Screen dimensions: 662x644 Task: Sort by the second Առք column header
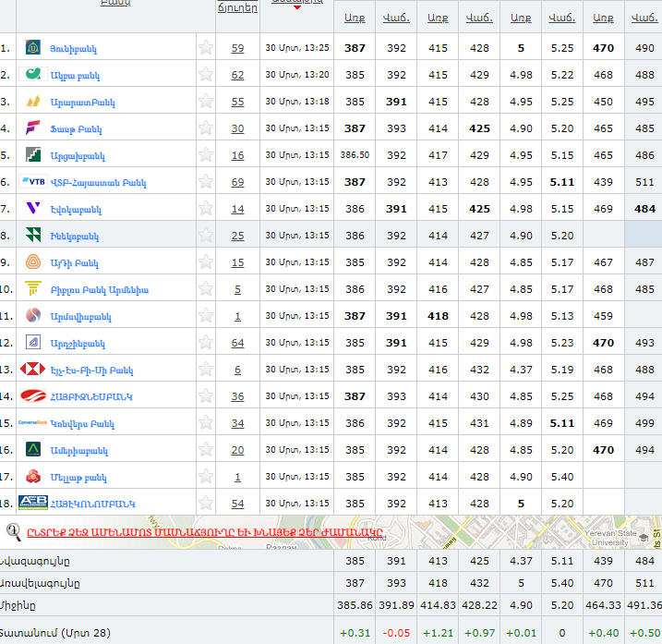pyautogui.click(x=438, y=18)
